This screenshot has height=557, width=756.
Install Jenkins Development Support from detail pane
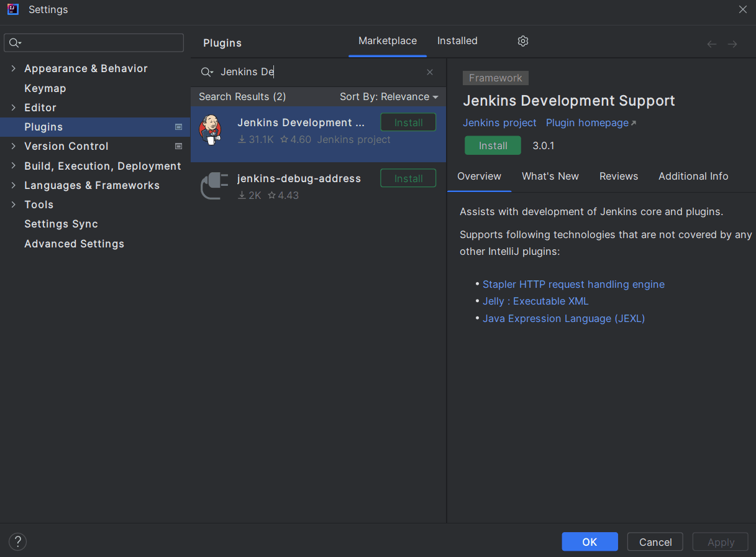pyautogui.click(x=493, y=145)
